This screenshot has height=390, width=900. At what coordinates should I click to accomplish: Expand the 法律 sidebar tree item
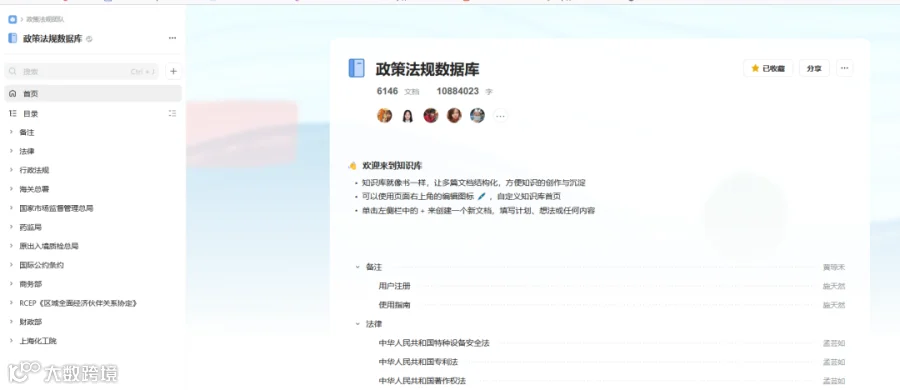pyautogui.click(x=11, y=151)
